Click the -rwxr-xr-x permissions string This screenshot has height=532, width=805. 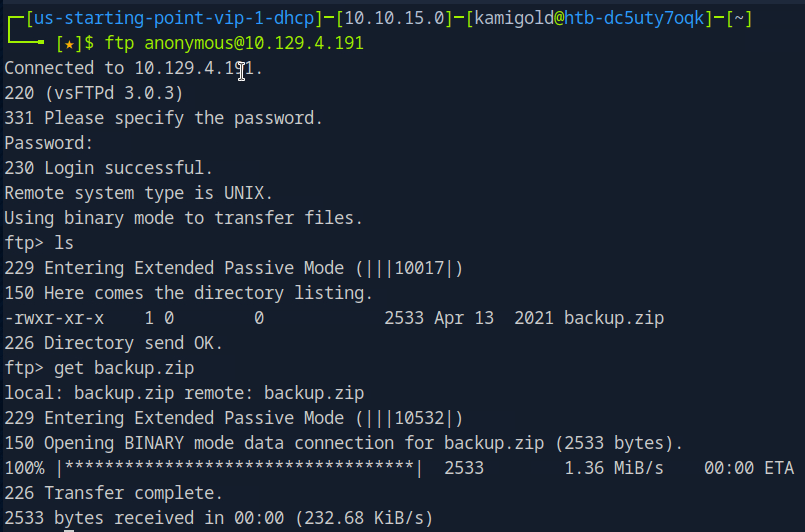54,318
